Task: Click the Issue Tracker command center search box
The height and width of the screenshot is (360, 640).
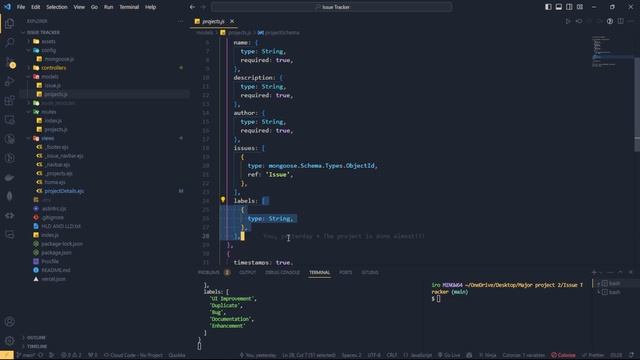Action: click(332, 7)
